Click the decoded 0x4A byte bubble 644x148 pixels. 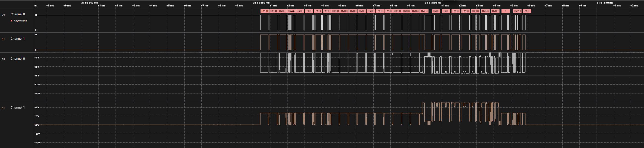pos(291,11)
